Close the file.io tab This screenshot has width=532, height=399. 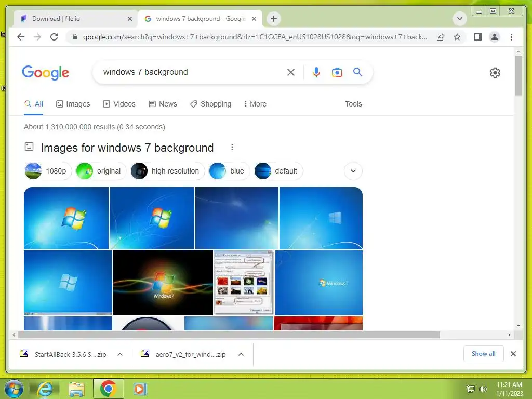pos(130,19)
